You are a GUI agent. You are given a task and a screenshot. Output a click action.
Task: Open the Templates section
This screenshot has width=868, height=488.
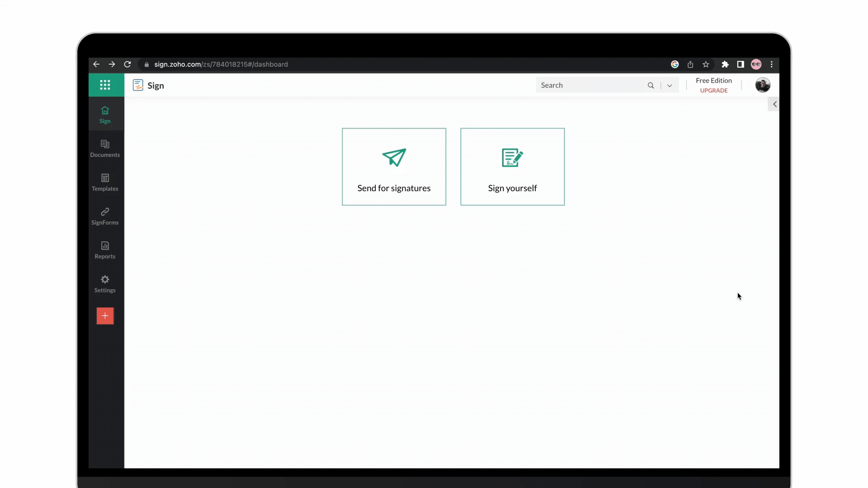(x=105, y=183)
